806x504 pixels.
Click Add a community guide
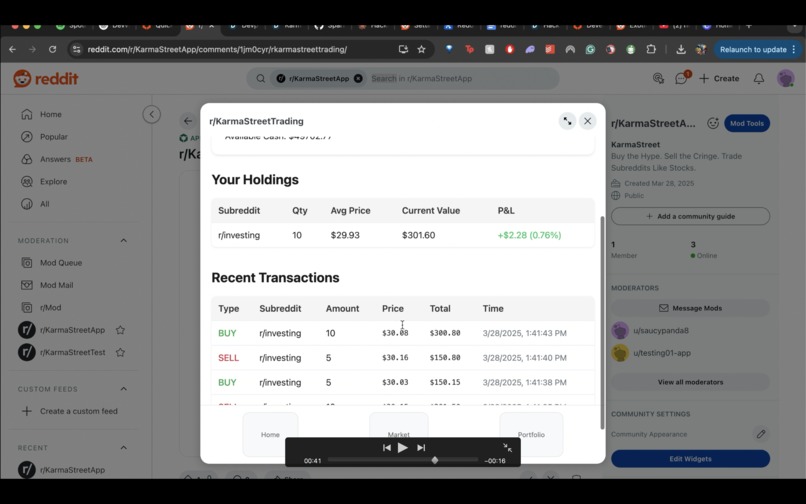[690, 216]
